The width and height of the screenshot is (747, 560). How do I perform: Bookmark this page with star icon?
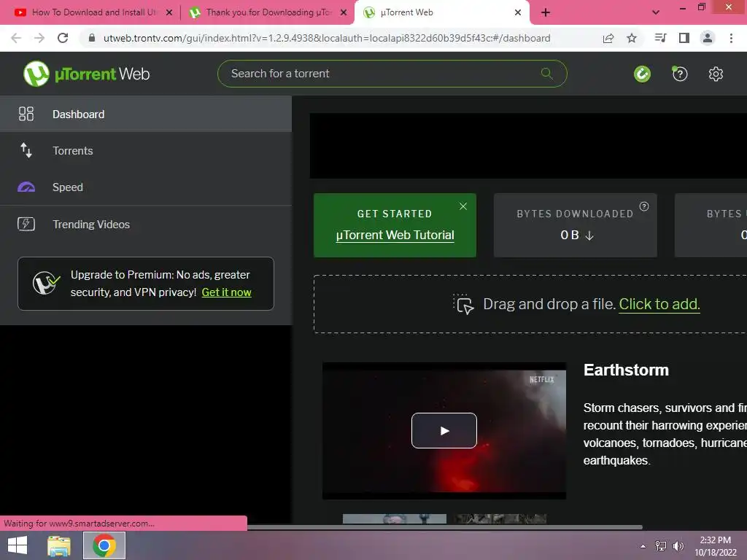[x=632, y=38]
